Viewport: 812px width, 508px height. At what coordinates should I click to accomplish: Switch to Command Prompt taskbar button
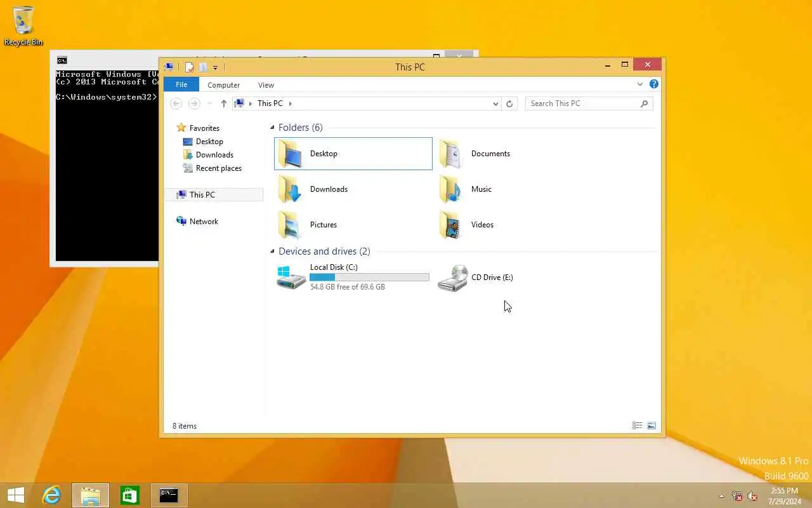169,495
